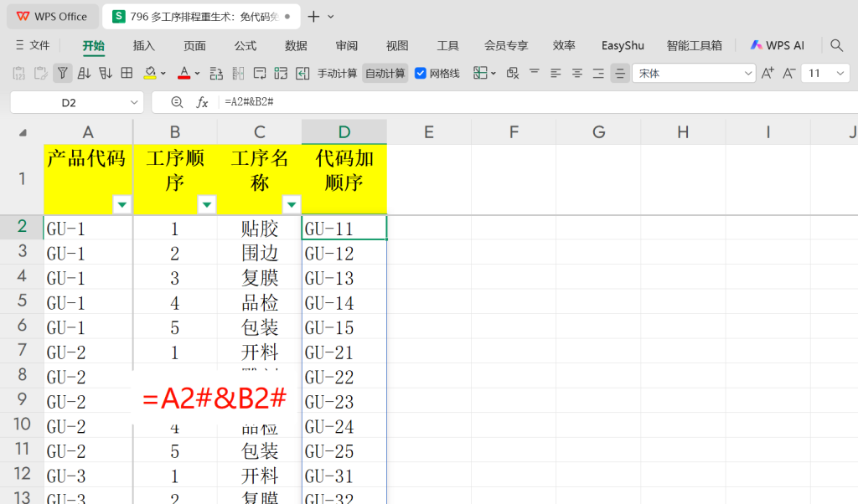
Task: Switch to the 审阅 Review tab
Action: click(346, 46)
